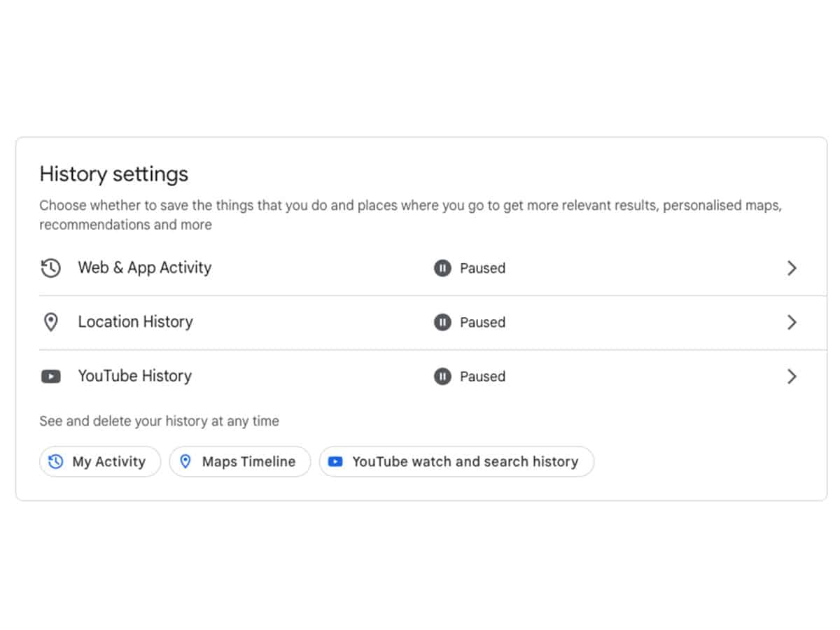Click the blue YouTube icon on the history chip

335,462
